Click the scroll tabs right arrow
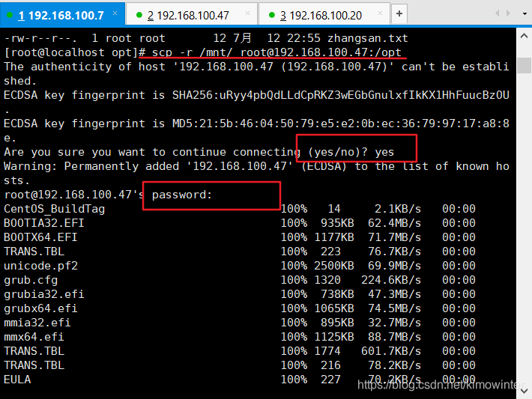This screenshot has width=532, height=399. pos(508,13)
